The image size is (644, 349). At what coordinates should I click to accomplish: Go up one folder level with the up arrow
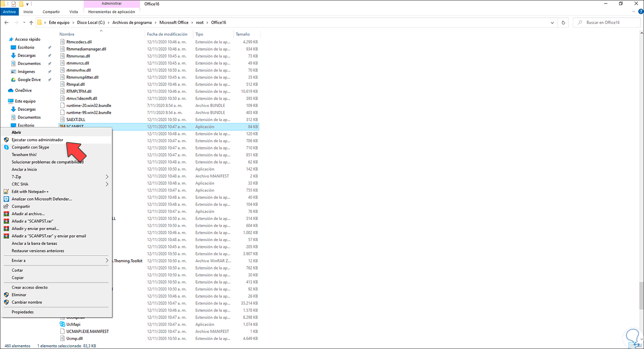click(31, 22)
